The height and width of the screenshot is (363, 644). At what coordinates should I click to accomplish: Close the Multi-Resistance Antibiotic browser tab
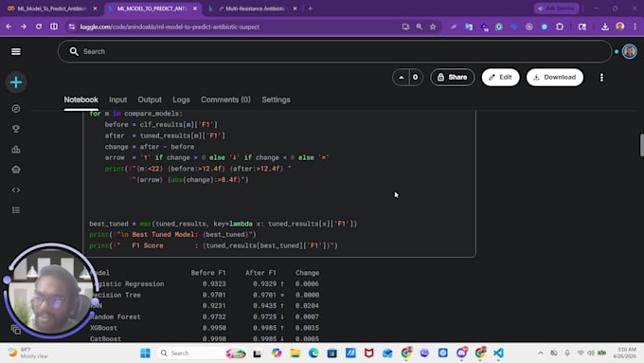click(295, 9)
